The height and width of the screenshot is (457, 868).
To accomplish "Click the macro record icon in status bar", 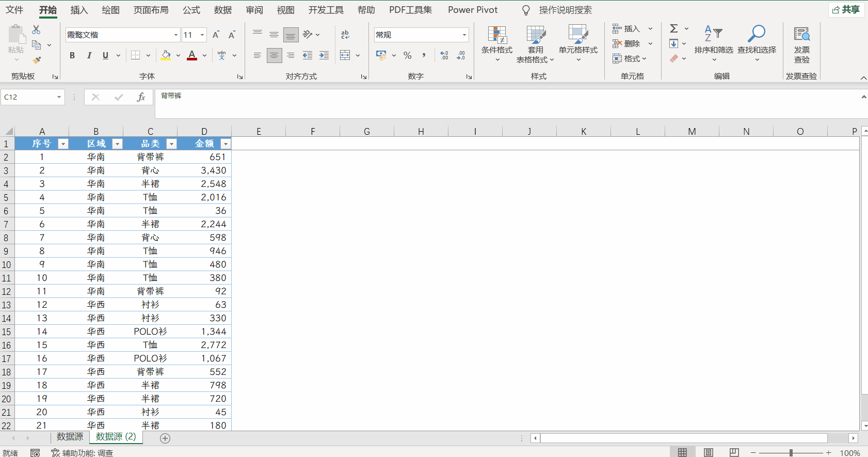I will click(35, 453).
